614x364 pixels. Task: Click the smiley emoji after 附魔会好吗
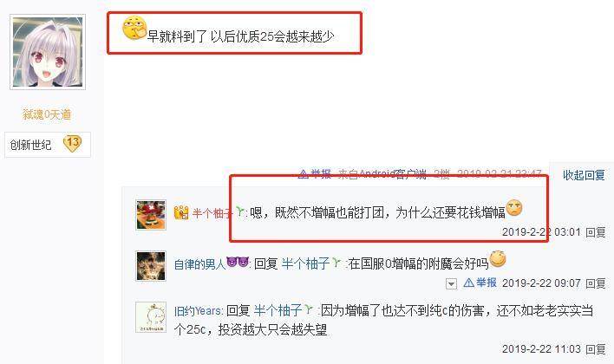(498, 259)
